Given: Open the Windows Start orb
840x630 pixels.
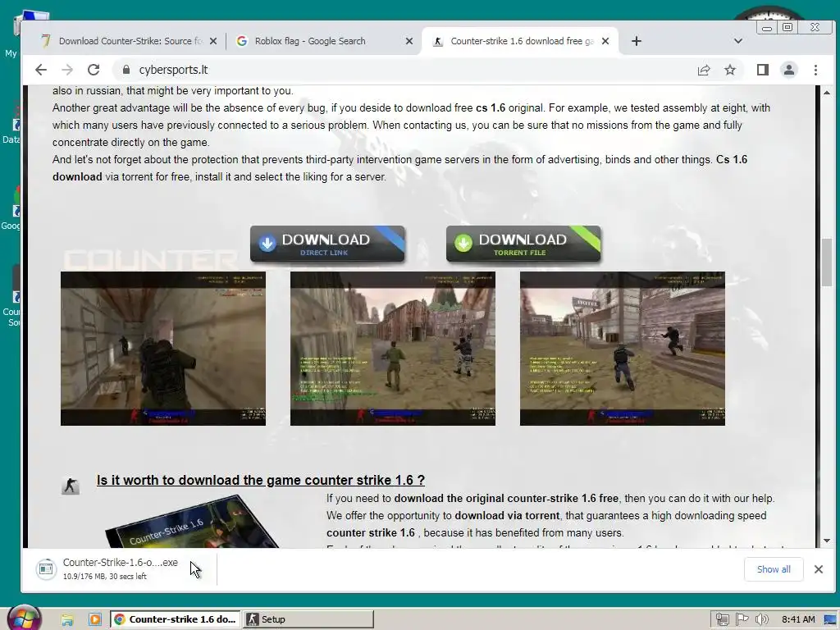Looking at the screenshot, I should click(x=23, y=619).
